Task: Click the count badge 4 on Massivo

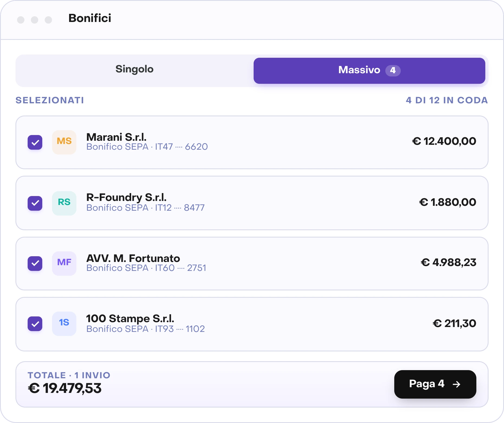Action: coord(393,70)
